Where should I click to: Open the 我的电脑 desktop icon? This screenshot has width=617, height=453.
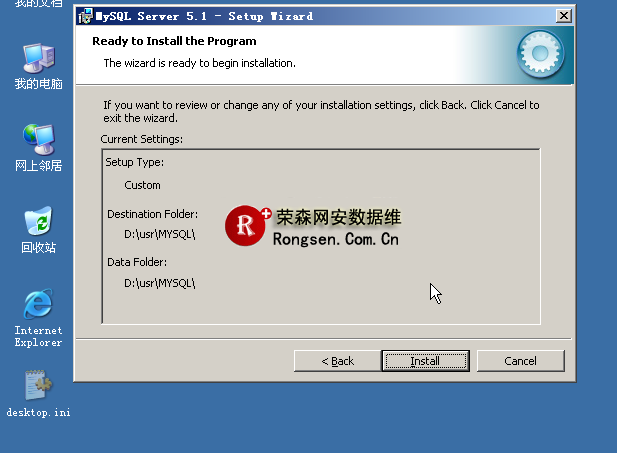tap(38, 58)
